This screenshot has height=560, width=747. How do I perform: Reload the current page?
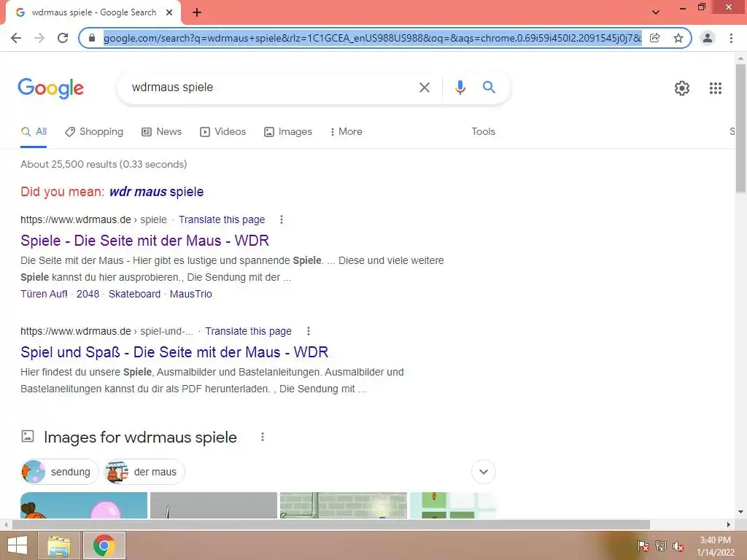tap(63, 38)
